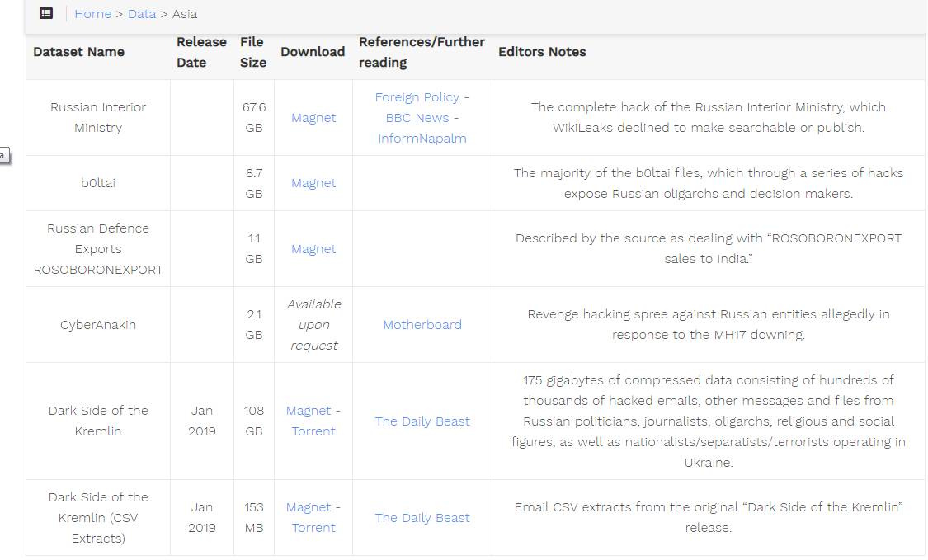Viewport: 928px width, 560px height.
Task: Open The Daily Beast link in 108 GB row
Action: click(422, 421)
